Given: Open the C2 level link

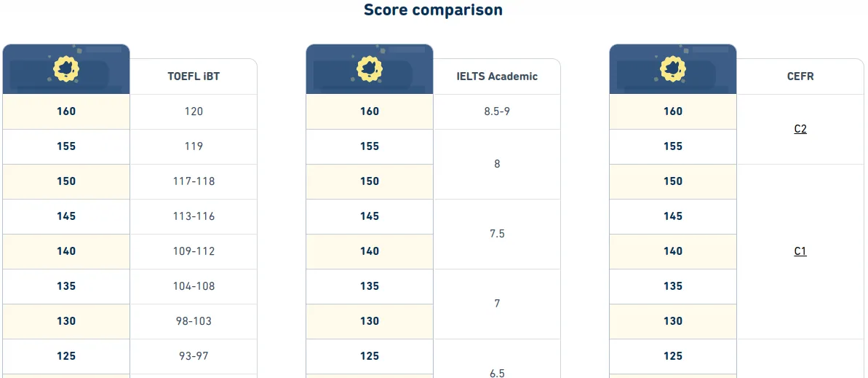Looking at the screenshot, I should [x=800, y=129].
